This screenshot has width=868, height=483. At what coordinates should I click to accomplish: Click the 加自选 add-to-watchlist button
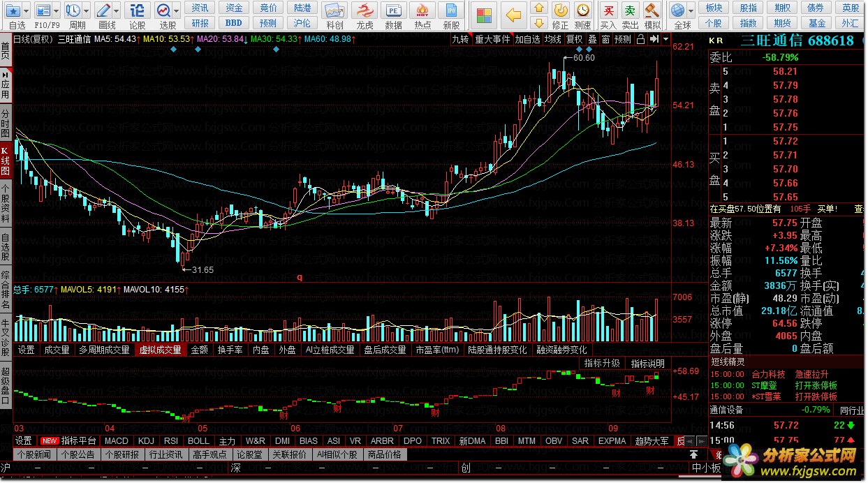tap(527, 39)
